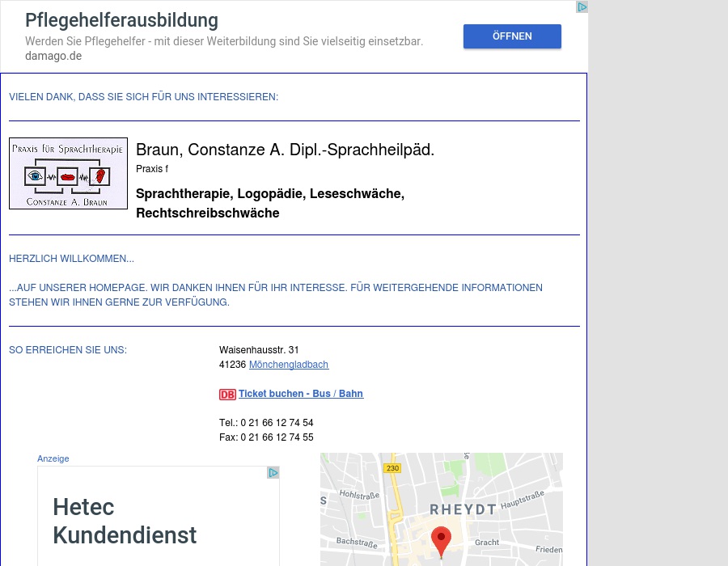Click the RHEYDT label on map
728x566 pixels.
(463, 509)
